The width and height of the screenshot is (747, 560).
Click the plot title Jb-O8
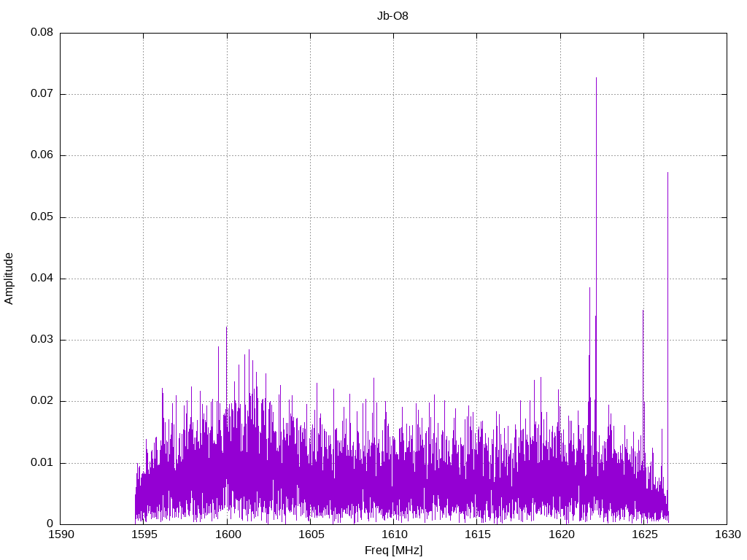393,15
